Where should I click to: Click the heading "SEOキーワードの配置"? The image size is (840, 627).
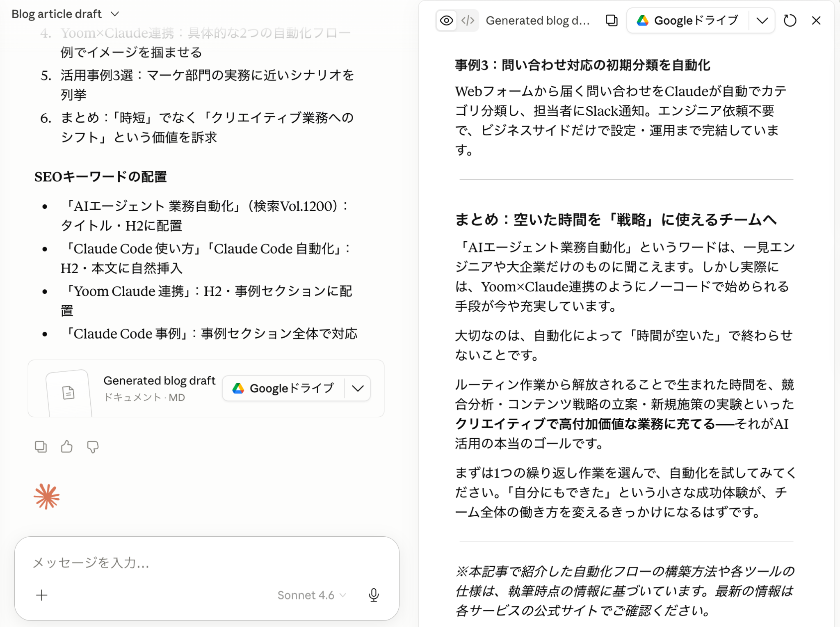pyautogui.click(x=100, y=177)
